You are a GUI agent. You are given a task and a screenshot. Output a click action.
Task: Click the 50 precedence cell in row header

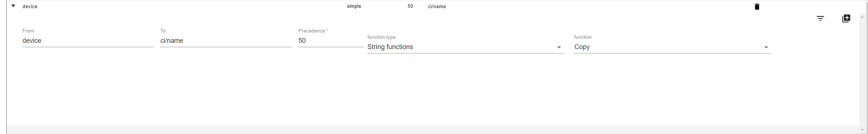[x=410, y=6]
